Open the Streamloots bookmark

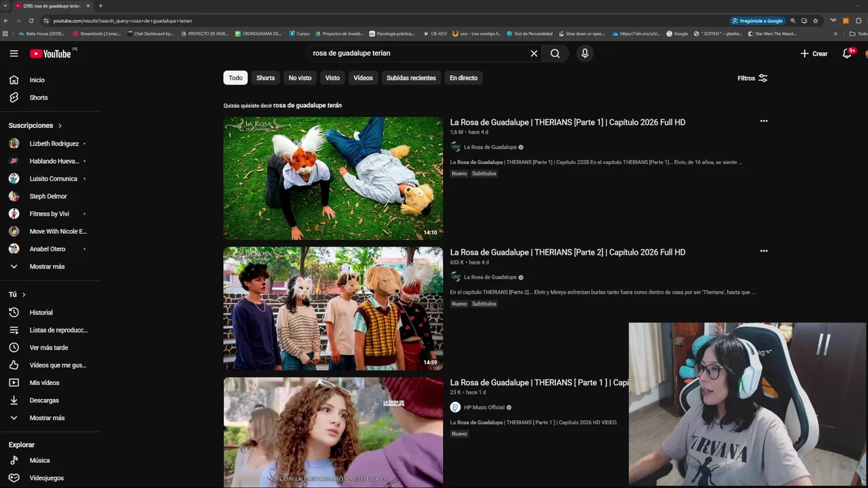click(96, 33)
